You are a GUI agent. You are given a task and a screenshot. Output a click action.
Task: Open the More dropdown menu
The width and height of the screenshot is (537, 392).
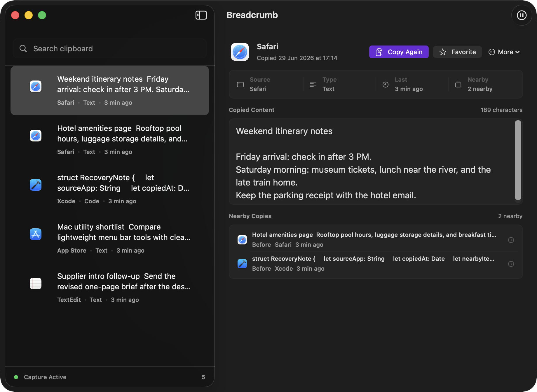pos(504,52)
